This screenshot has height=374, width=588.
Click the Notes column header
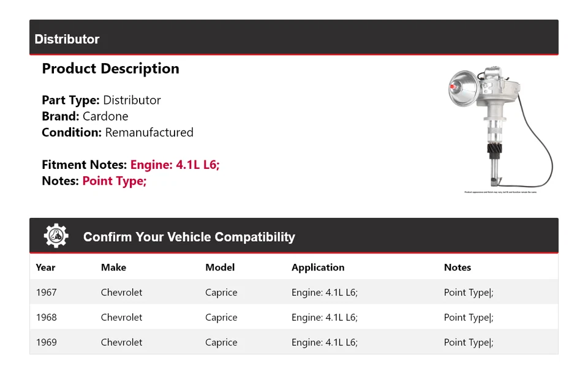point(457,267)
